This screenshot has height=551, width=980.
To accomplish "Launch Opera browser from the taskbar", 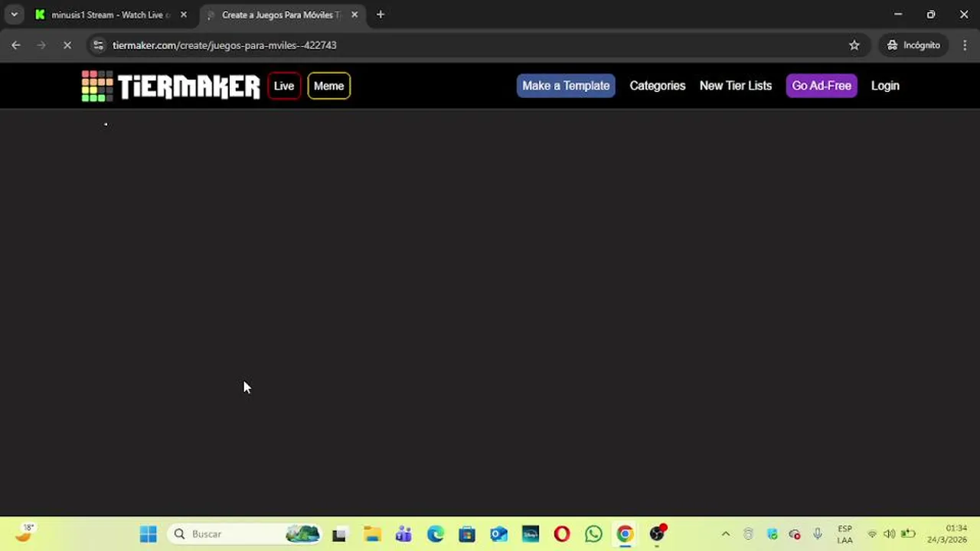I will tap(562, 534).
